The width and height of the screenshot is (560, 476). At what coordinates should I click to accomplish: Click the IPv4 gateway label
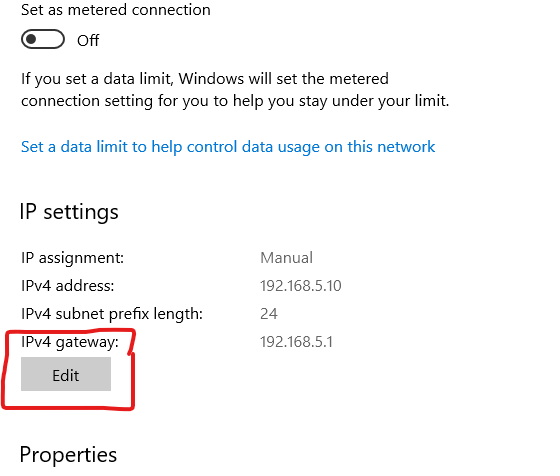coord(70,342)
